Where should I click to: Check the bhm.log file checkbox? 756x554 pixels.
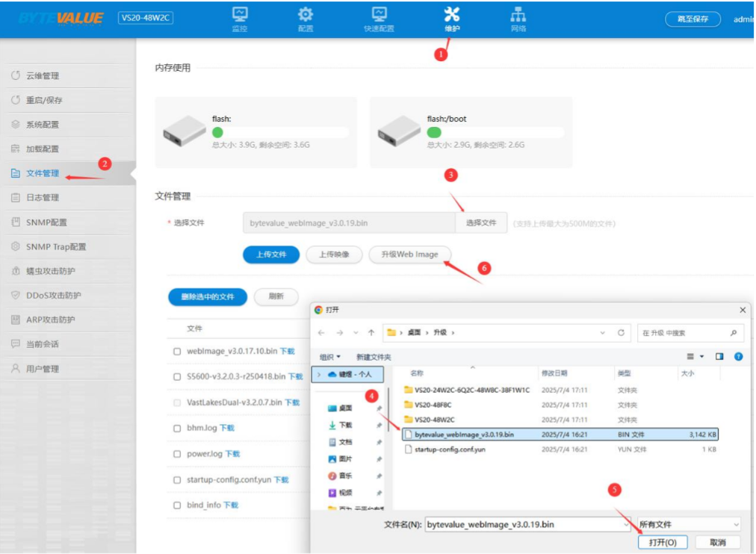tap(177, 429)
